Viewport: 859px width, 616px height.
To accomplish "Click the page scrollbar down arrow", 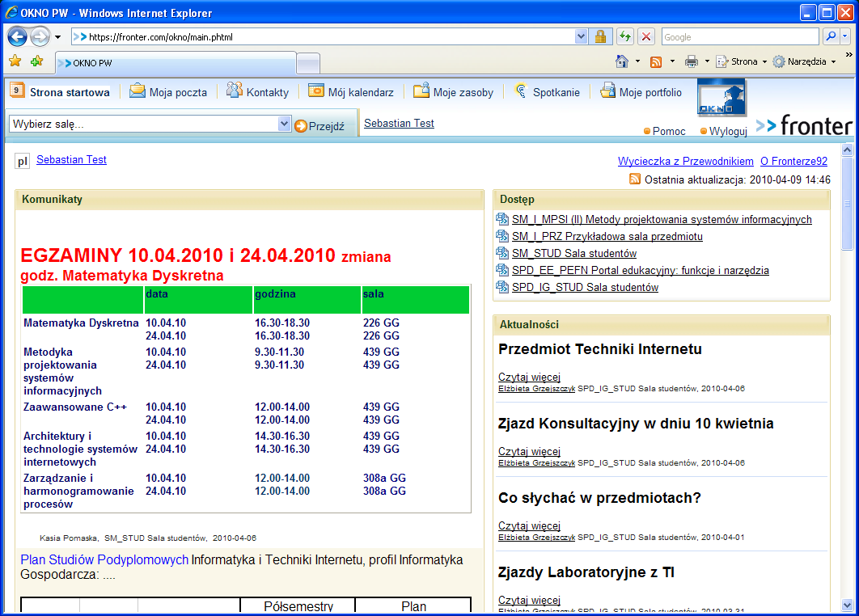I will click(847, 605).
